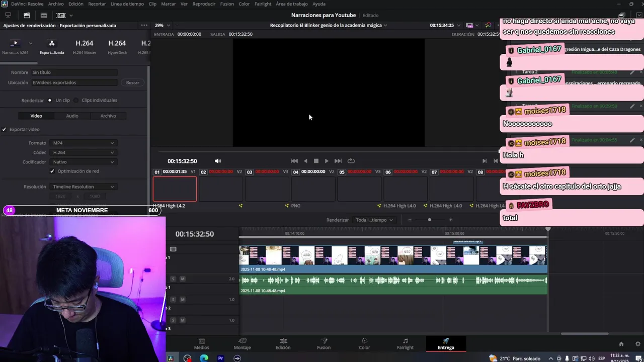The width and height of the screenshot is (644, 362).
Task: Open timeline name dropdown in viewer
Action: coord(329,25)
